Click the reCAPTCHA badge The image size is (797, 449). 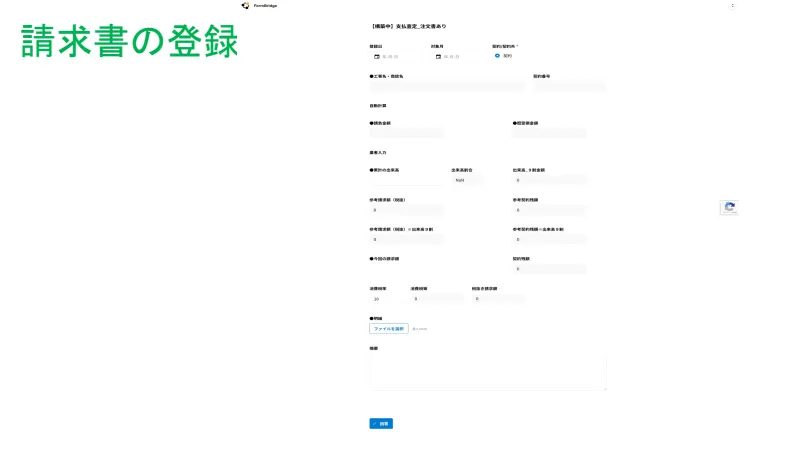[x=729, y=208]
